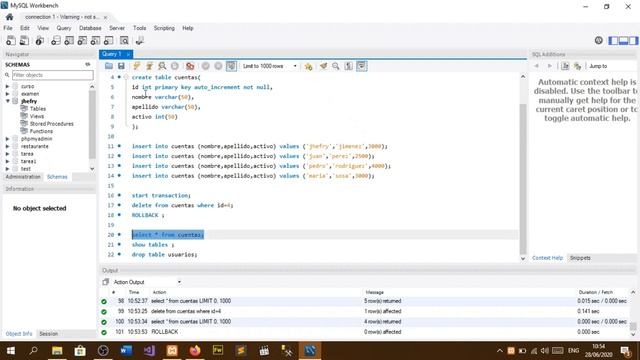Save script with floppy disk icon
This screenshot has width=640, height=360.
click(121, 66)
